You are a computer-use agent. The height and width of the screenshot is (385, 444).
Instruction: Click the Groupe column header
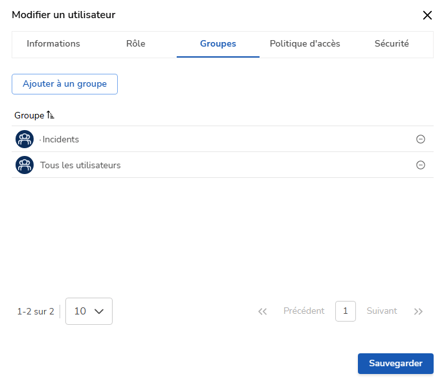click(x=29, y=115)
